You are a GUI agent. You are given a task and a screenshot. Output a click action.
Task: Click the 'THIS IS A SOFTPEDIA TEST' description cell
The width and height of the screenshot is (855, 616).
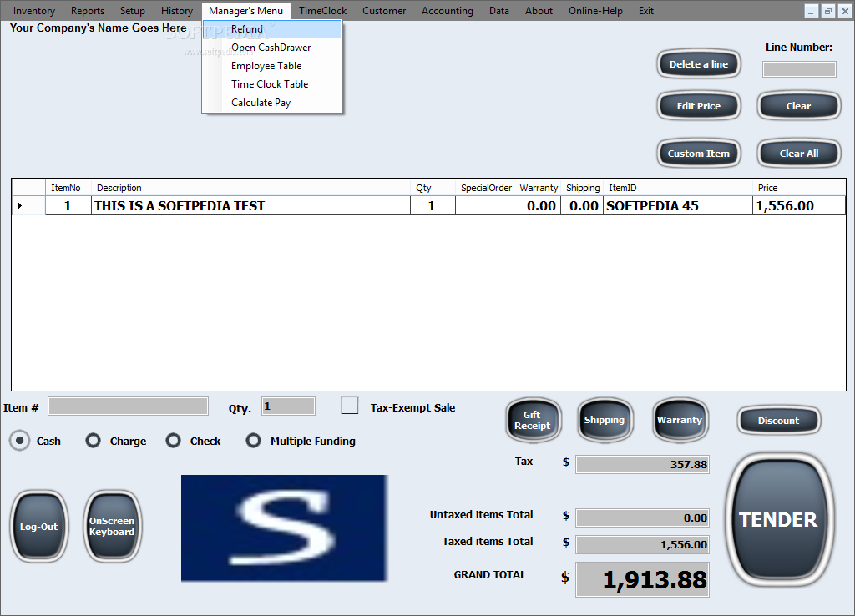pos(250,205)
